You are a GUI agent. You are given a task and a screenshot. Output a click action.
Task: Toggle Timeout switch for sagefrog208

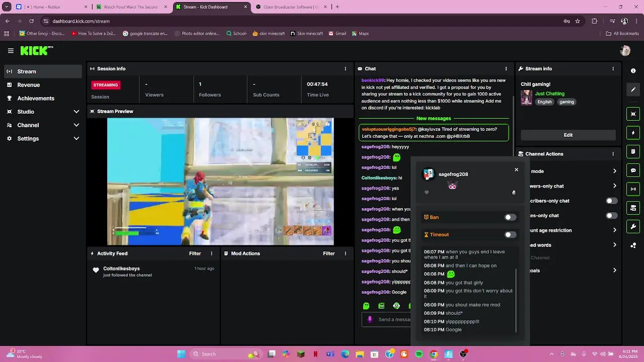tap(510, 235)
